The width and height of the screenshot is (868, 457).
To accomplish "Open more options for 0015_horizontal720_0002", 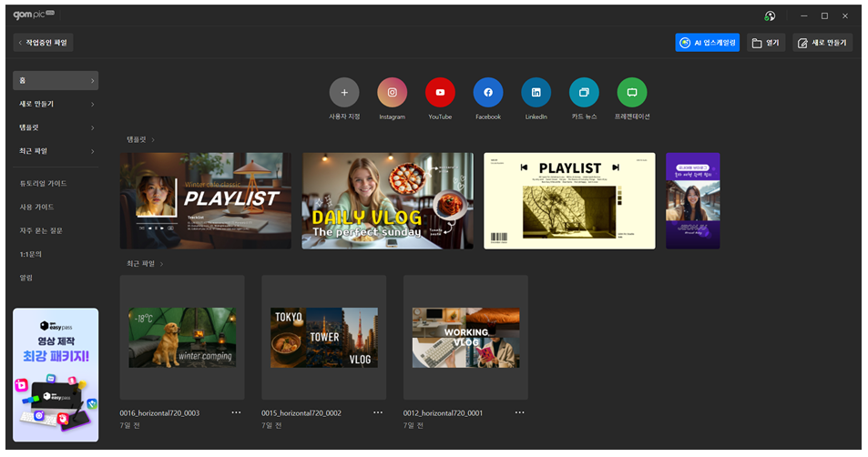I will coord(378,412).
